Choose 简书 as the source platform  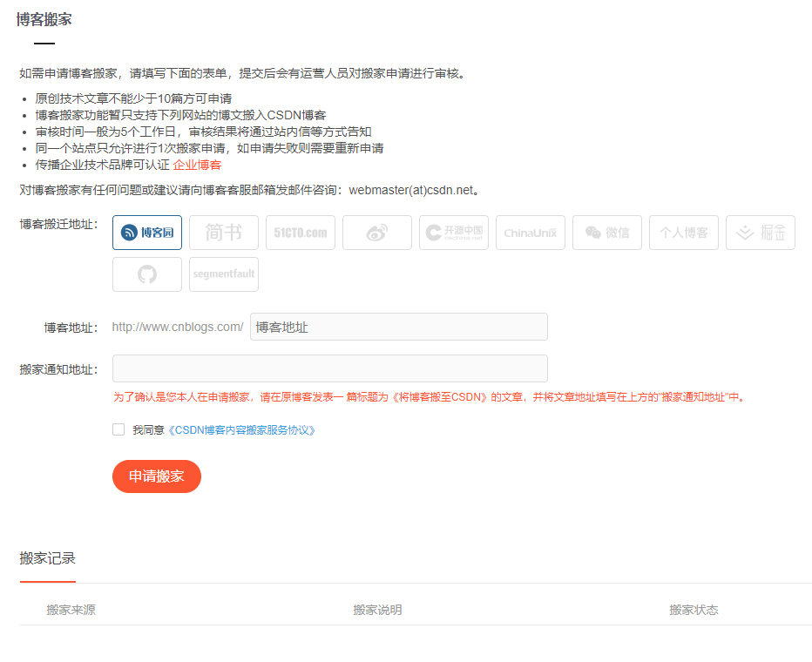(x=223, y=232)
